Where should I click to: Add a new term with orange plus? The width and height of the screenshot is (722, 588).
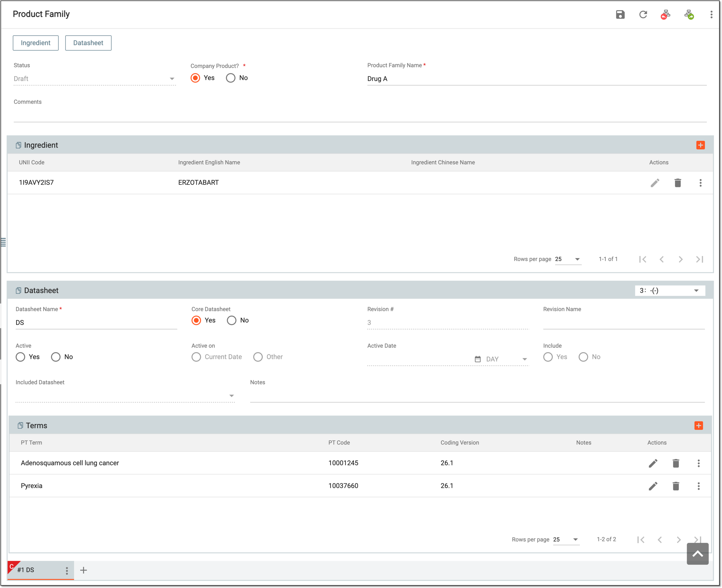pos(698,425)
